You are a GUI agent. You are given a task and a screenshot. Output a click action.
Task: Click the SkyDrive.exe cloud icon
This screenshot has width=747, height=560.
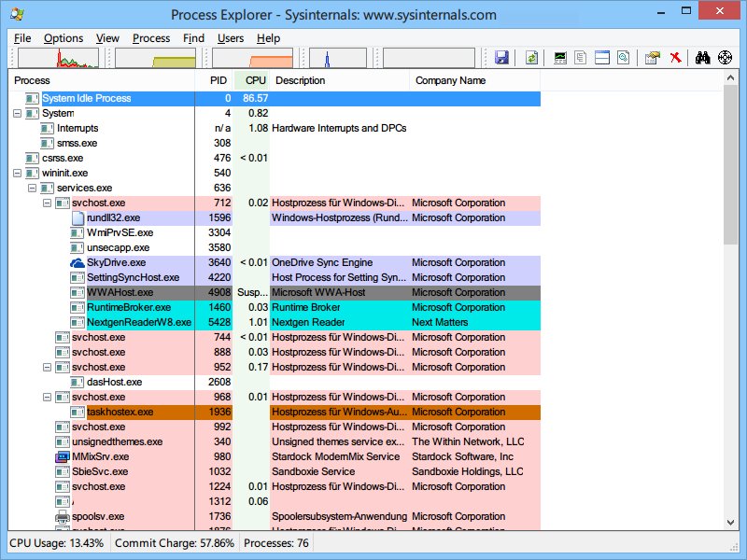pyautogui.click(x=78, y=262)
